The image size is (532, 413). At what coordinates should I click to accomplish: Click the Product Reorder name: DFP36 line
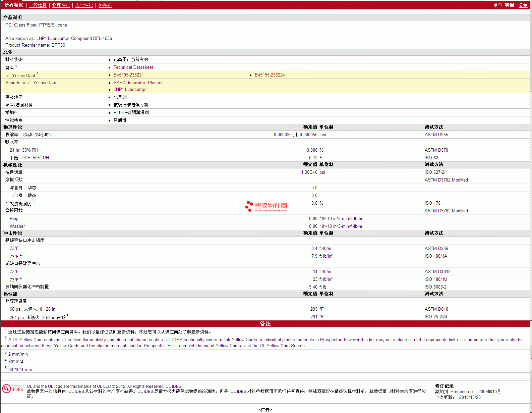point(35,45)
